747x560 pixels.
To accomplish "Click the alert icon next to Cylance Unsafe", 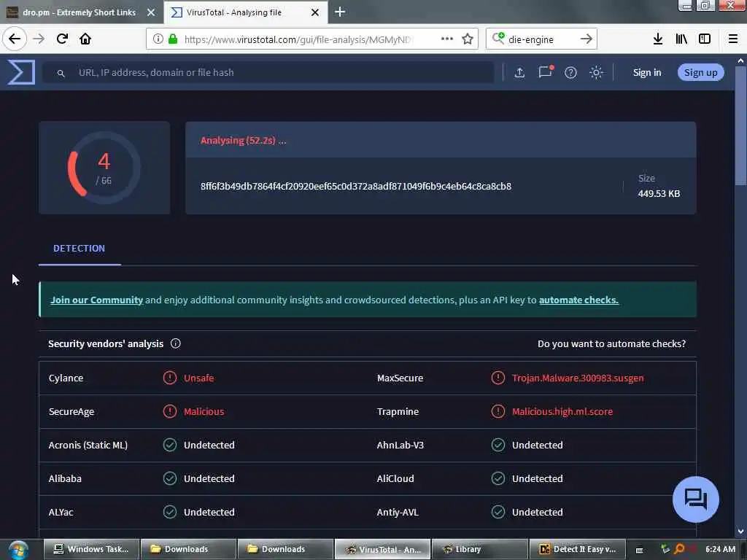I will point(169,378).
